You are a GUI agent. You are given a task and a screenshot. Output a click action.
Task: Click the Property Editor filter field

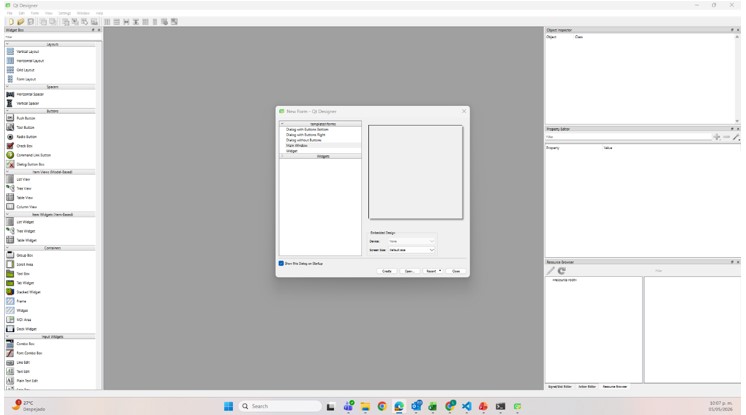point(628,137)
